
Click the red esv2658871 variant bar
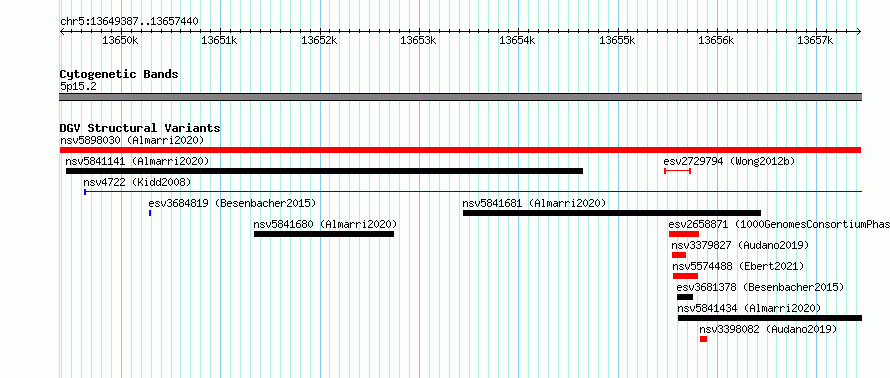click(684, 234)
